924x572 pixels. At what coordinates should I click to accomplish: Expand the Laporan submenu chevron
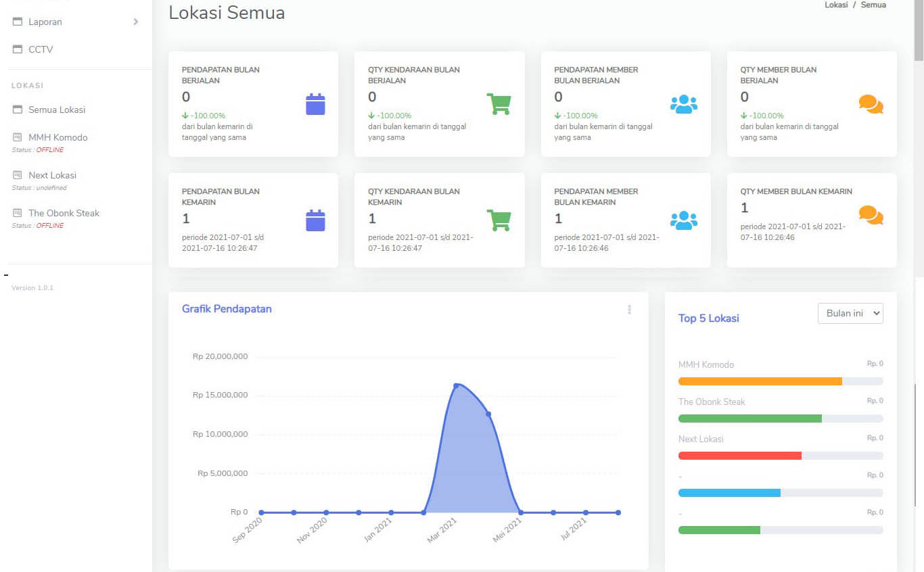tap(136, 22)
